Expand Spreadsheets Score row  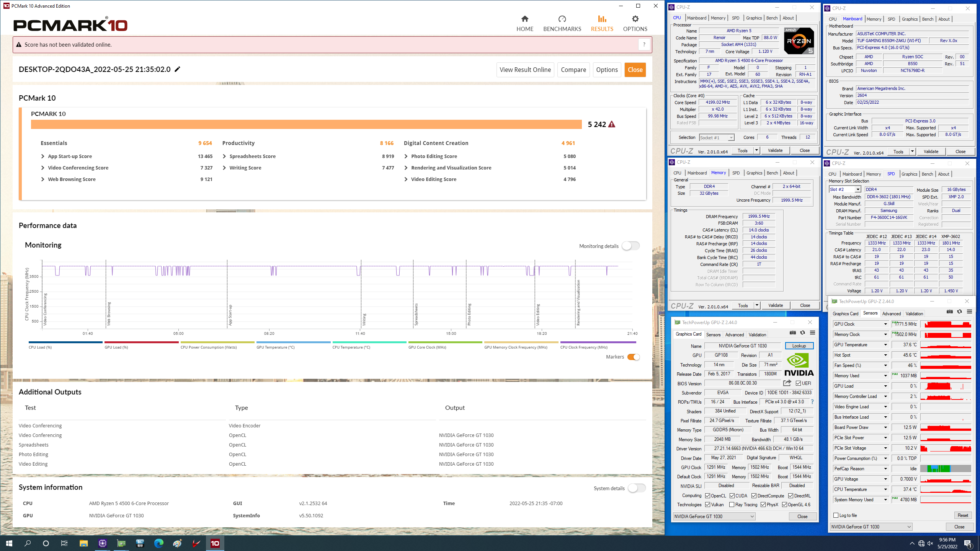click(x=224, y=156)
